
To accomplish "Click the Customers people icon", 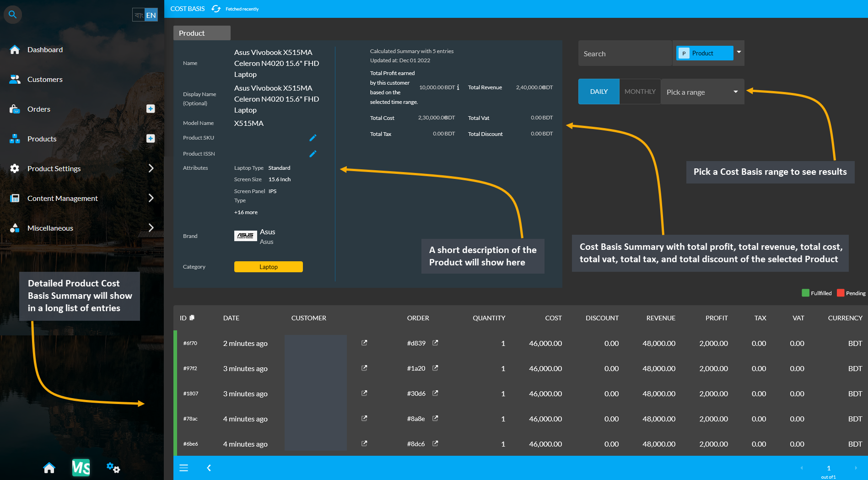I will pos(15,79).
